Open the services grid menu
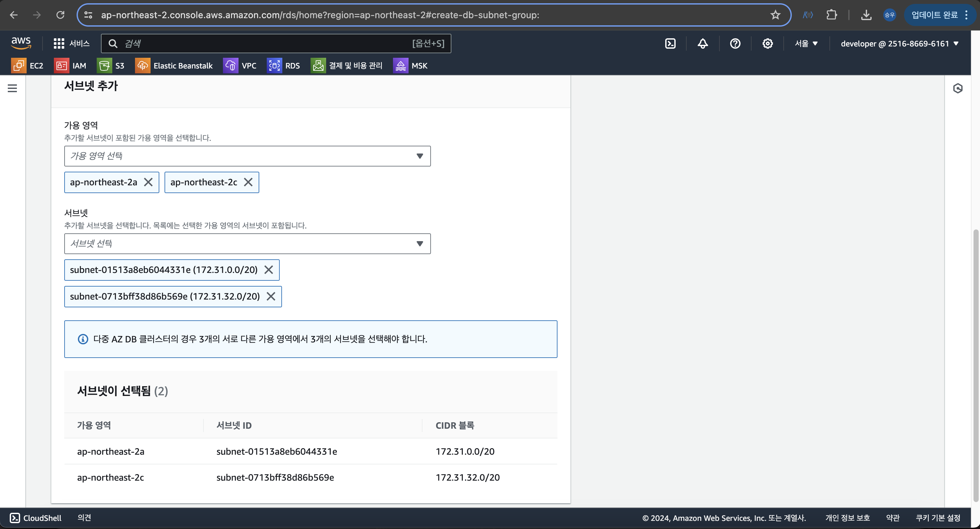This screenshot has width=980, height=529. [x=71, y=43]
